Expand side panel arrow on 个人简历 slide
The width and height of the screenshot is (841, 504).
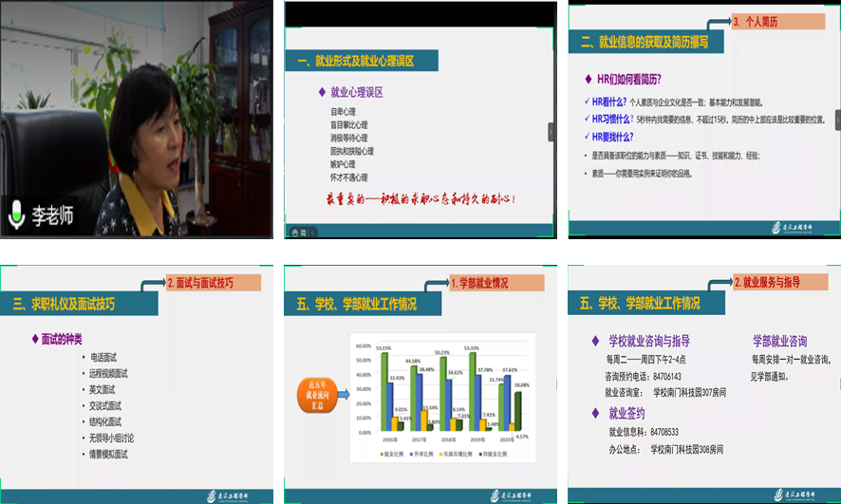click(x=836, y=119)
